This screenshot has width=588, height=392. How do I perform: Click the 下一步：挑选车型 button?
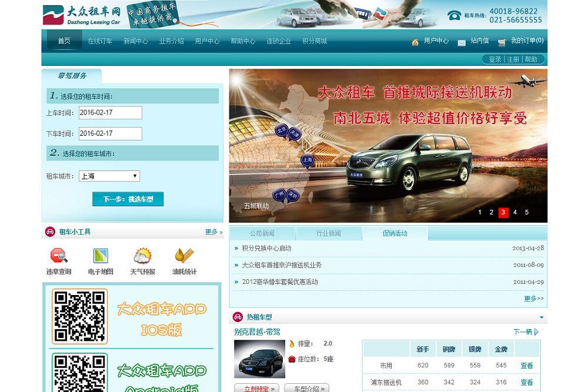pyautogui.click(x=128, y=199)
